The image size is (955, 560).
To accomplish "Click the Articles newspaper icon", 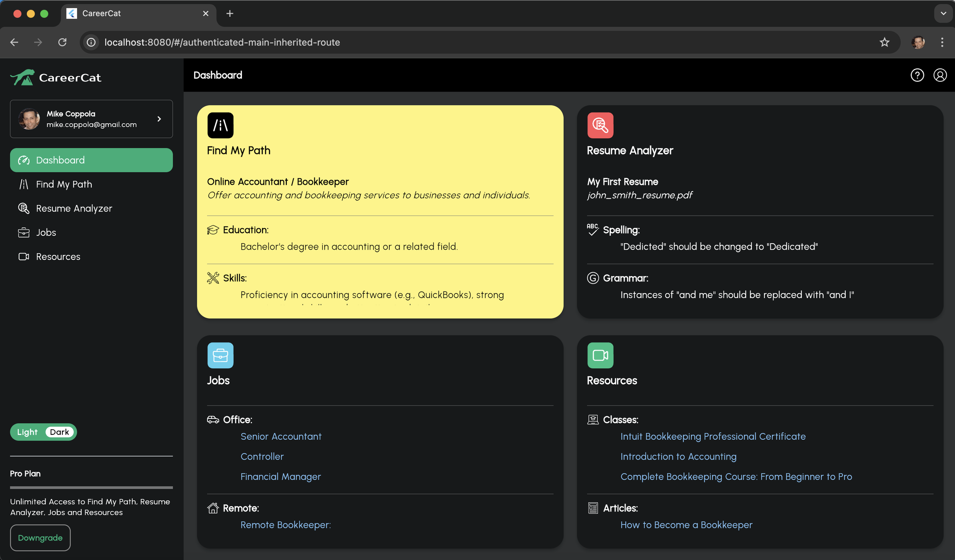I will click(592, 508).
